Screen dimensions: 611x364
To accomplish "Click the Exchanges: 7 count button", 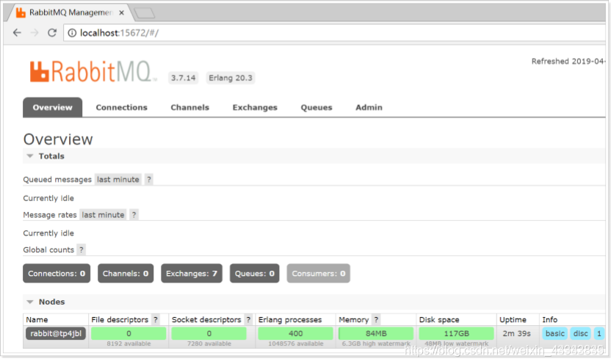I will pos(192,273).
